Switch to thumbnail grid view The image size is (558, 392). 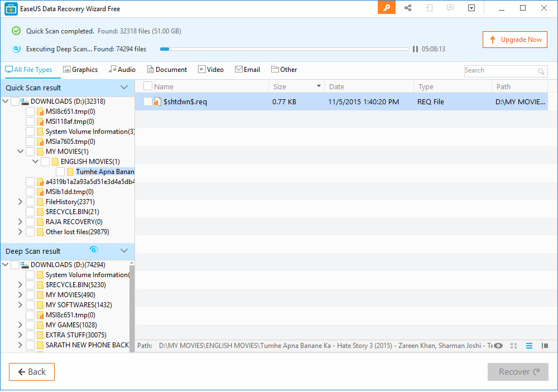point(513,346)
